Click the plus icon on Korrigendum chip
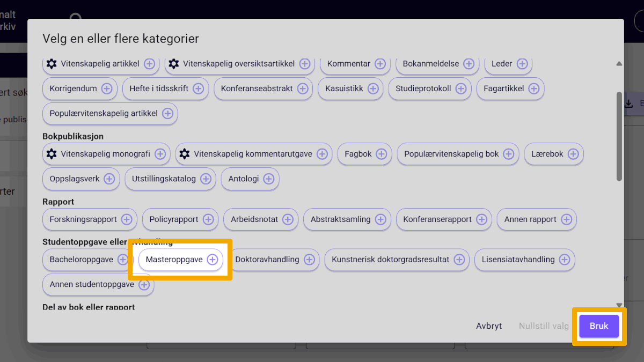This screenshot has width=644, height=362. pos(107,88)
